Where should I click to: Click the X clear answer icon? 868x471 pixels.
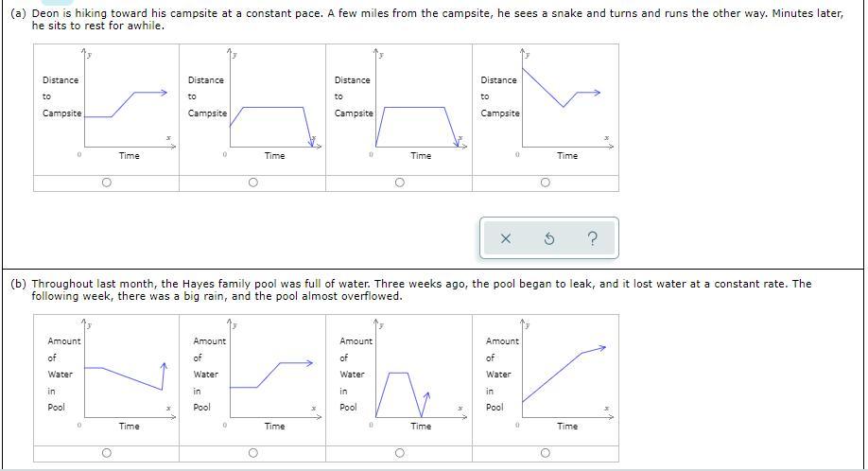506,238
